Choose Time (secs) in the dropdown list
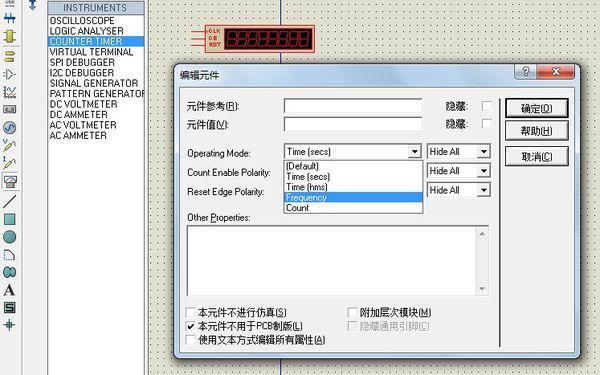This screenshot has width=600, height=375. (353, 176)
